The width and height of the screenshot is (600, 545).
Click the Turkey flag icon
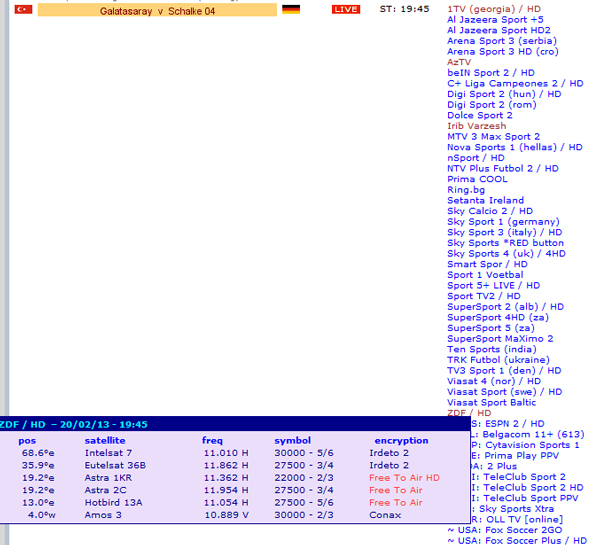click(x=22, y=9)
